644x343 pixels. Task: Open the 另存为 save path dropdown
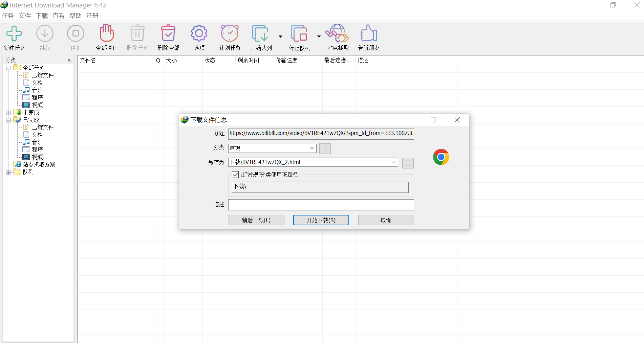(x=394, y=162)
